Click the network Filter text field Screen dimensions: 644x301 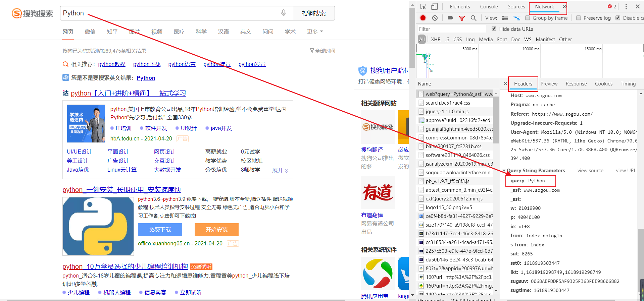[x=451, y=29]
